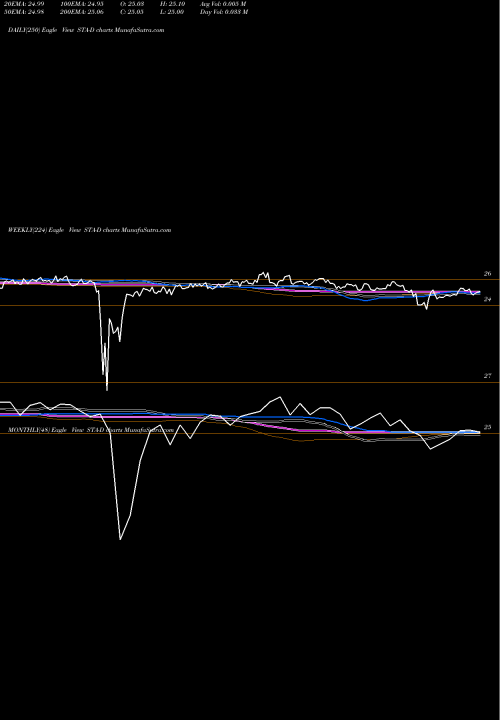This screenshot has width=500, height=720.
Task: Click the 100EMA value label
Action: (x=82, y=4)
